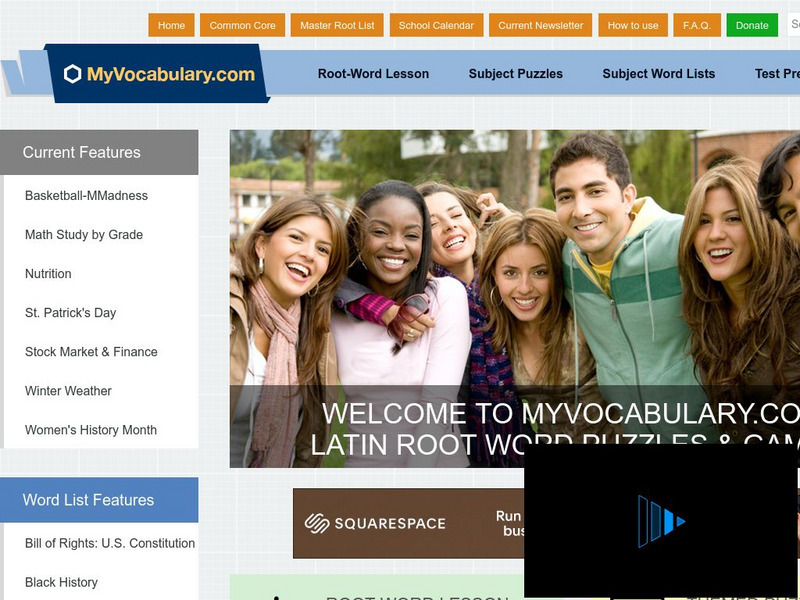The height and width of the screenshot is (600, 800).
Task: Open the Subject Word Lists menu
Action: [659, 73]
